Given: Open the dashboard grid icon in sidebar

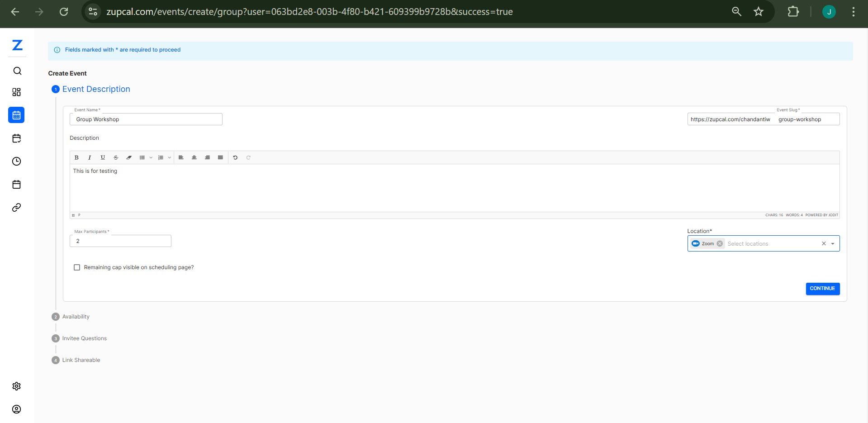Looking at the screenshot, I should tap(17, 92).
